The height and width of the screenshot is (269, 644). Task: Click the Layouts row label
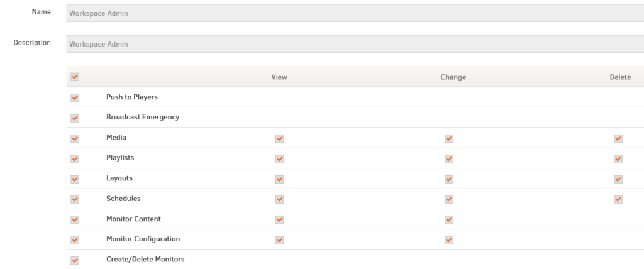119,178
